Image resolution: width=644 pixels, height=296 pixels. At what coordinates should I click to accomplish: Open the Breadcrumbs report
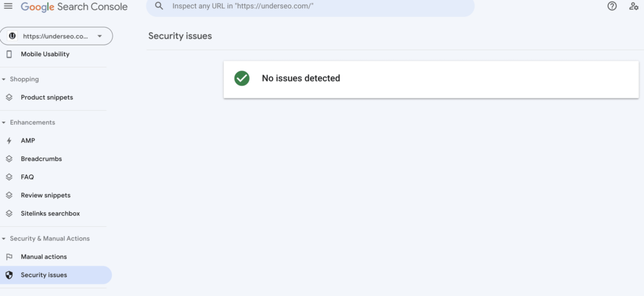click(42, 159)
